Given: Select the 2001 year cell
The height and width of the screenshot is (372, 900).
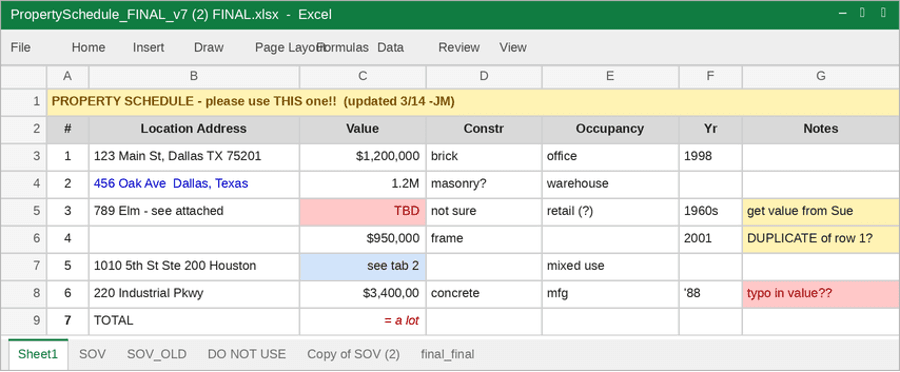Looking at the screenshot, I should point(711,238).
